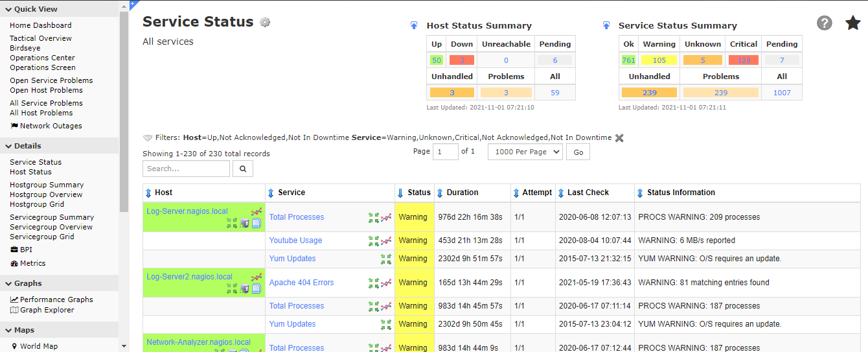Select Hostgroup Summary in Details menu
This screenshot has height=352, width=868.
point(47,185)
